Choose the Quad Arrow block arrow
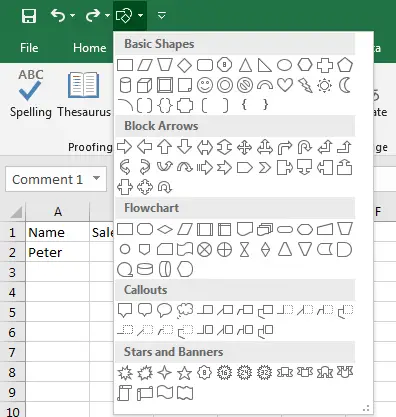 pos(245,147)
